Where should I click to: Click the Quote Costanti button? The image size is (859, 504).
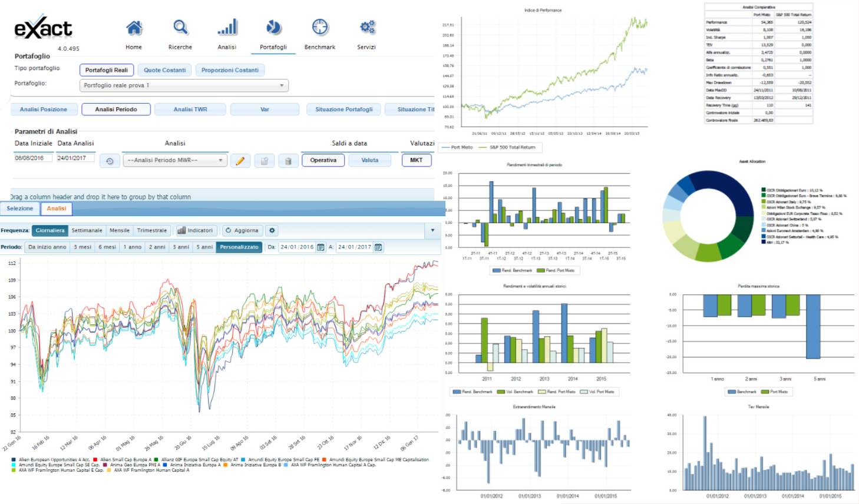165,70
